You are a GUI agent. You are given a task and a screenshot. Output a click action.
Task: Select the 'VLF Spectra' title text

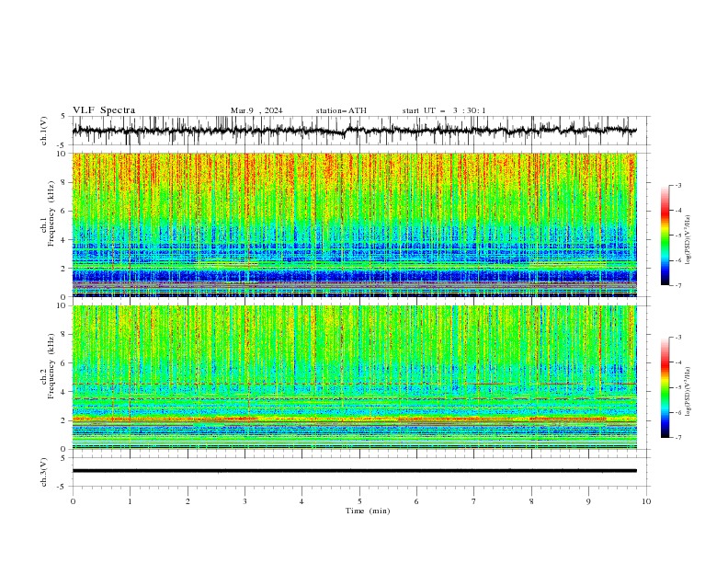click(104, 110)
